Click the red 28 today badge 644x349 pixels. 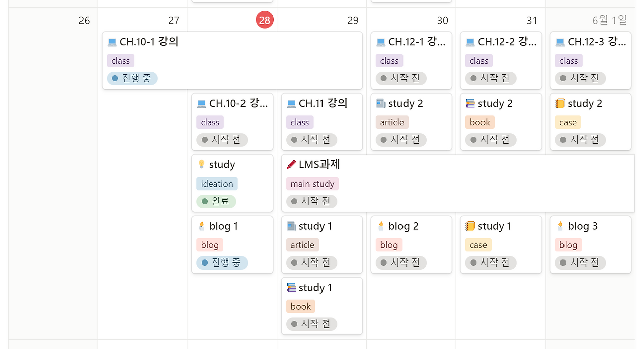265,20
